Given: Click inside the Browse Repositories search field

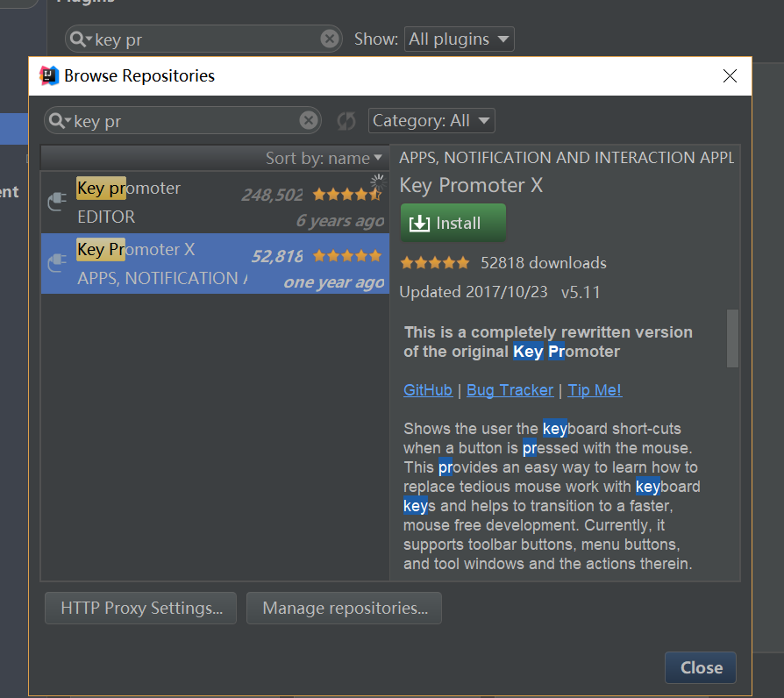Looking at the screenshot, I should pos(185,120).
